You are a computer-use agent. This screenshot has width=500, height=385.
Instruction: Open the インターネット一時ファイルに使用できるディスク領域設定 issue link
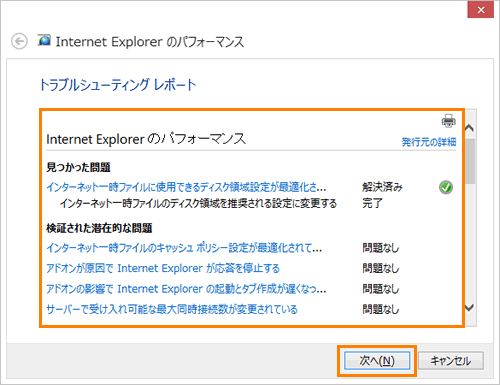point(186,187)
